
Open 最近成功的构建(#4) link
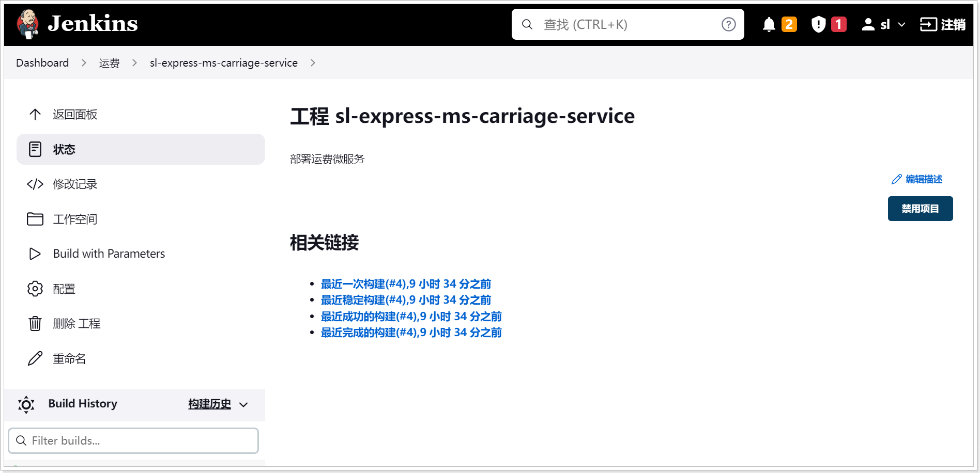pos(411,317)
